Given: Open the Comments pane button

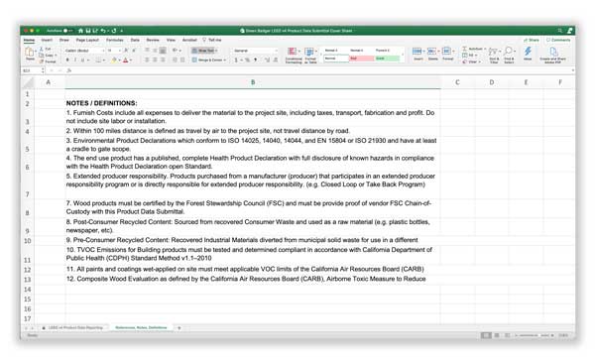Looking at the screenshot, I should click(558, 40).
